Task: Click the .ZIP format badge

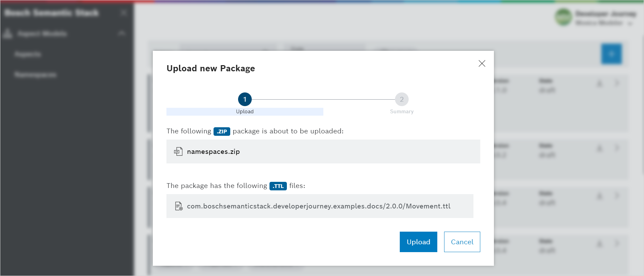Action: [222, 131]
